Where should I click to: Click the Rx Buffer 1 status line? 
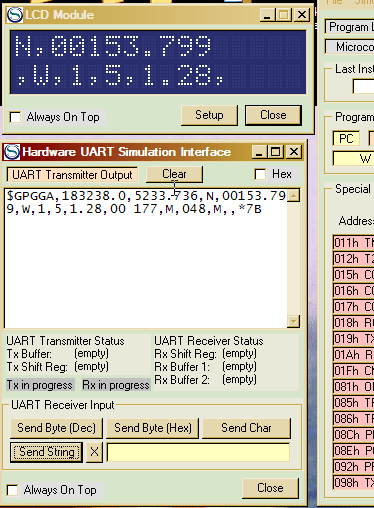tap(206, 367)
